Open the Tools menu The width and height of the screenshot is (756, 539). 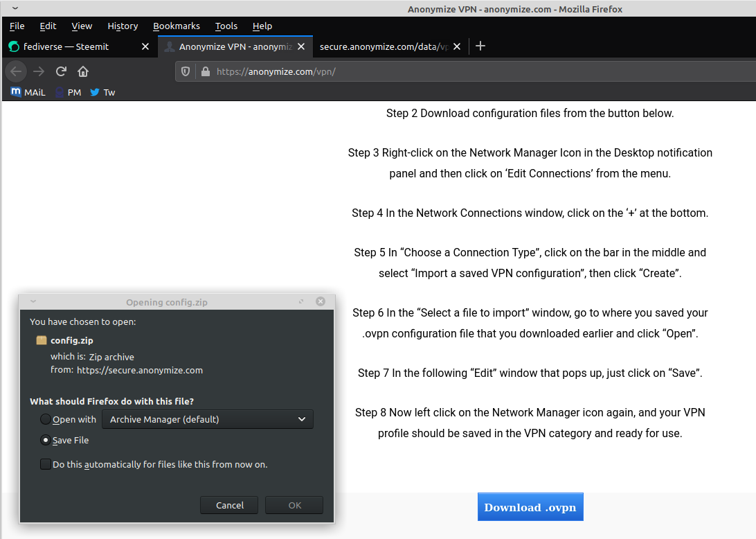(x=226, y=26)
